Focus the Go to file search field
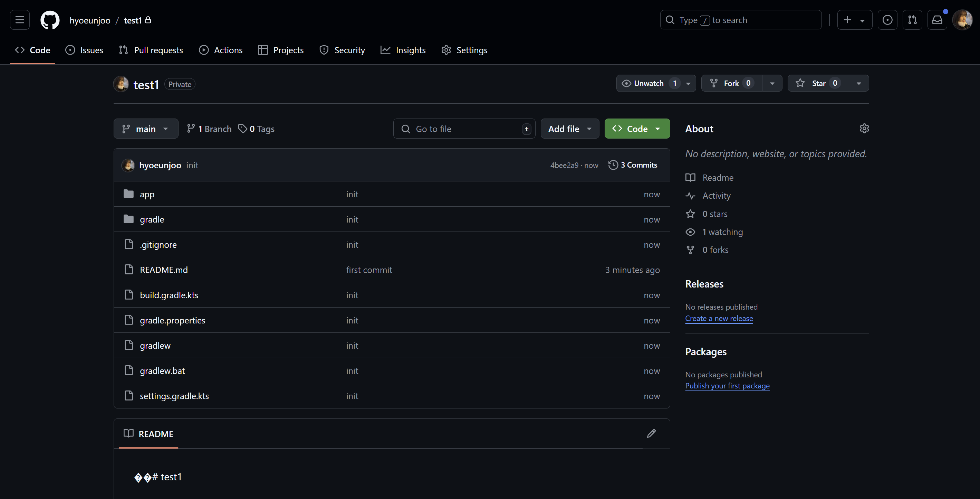 (x=464, y=129)
